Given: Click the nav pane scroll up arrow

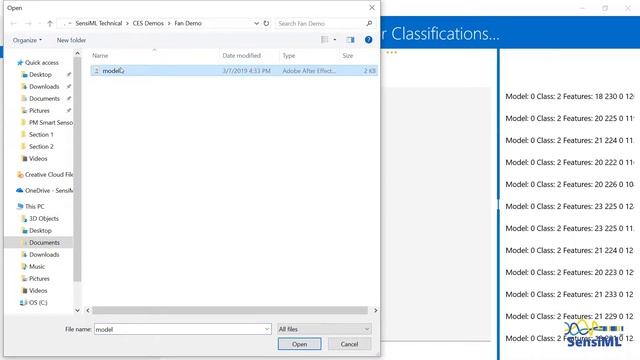Looking at the screenshot, I should [77, 53].
